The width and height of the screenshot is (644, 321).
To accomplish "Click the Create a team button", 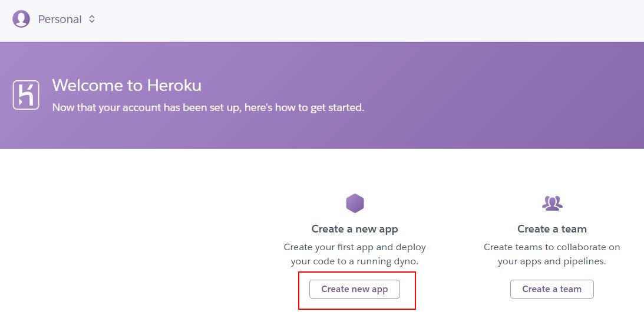I will (x=552, y=289).
